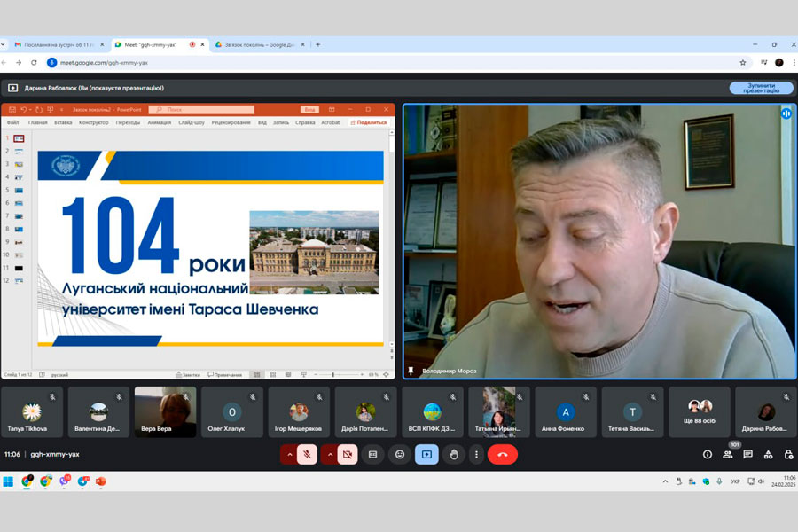Raise hand in the meeting
798x532 pixels.
(453, 454)
